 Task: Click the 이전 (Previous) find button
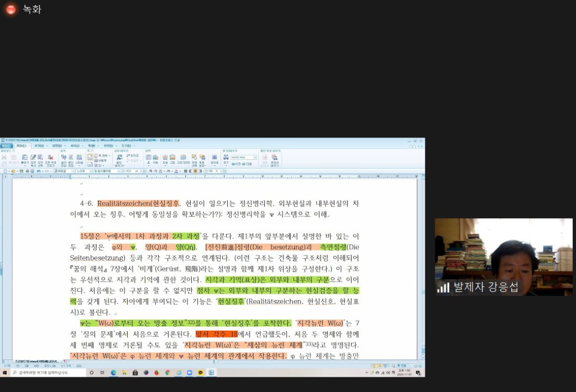click(236, 164)
